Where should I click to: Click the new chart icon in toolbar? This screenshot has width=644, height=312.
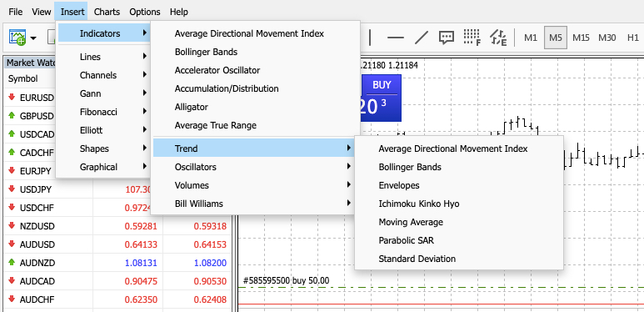[x=17, y=38]
